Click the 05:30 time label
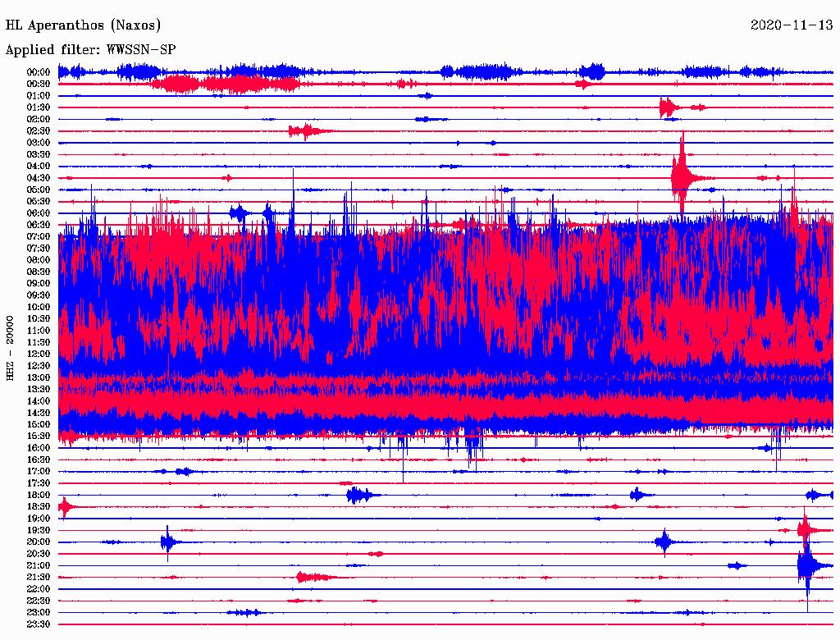840x640 pixels. tap(39, 201)
